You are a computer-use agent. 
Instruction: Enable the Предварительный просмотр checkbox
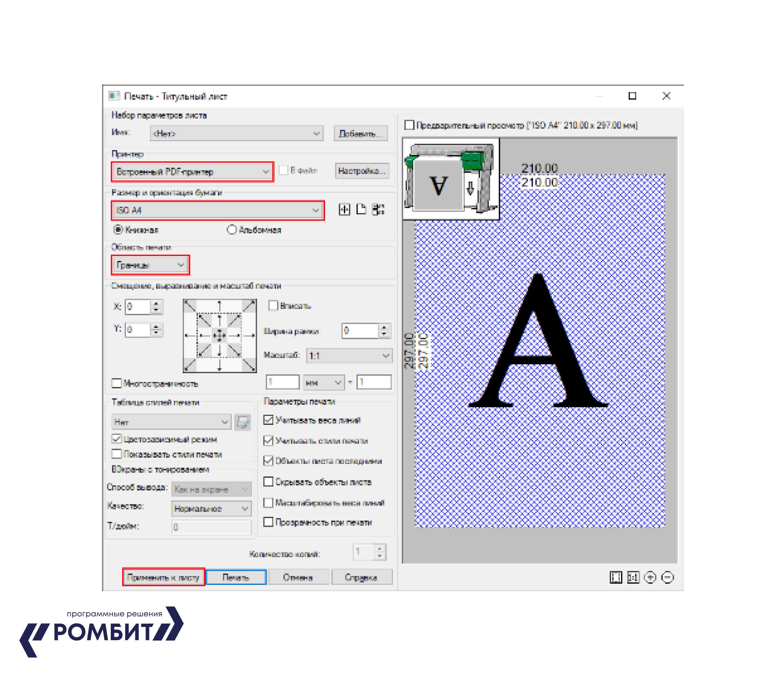pyautogui.click(x=410, y=125)
